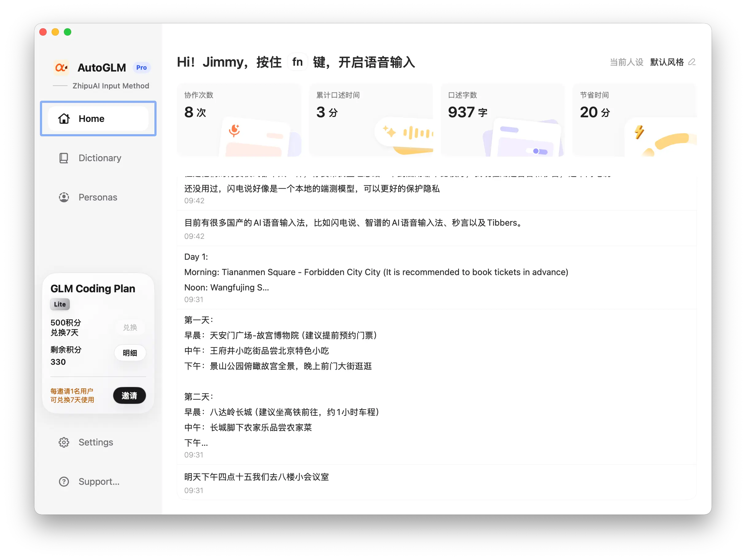Edit persona style with the pencil icon
The width and height of the screenshot is (746, 560).
pyautogui.click(x=692, y=62)
